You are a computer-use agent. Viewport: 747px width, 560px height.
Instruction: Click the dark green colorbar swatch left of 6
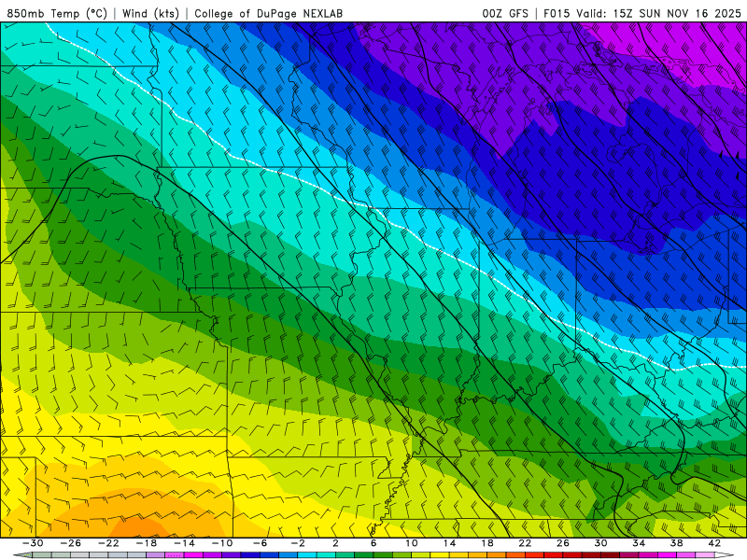(364, 554)
